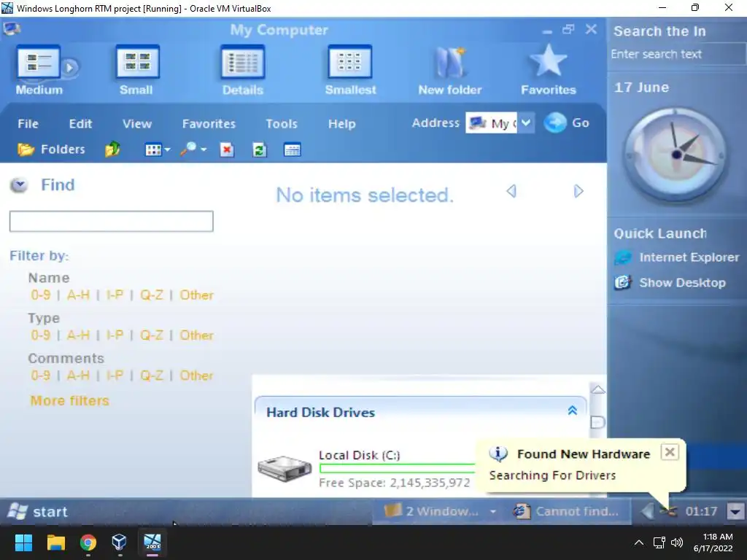Click the sidebar search text field
Image resolution: width=747 pixels, height=560 pixels.
tap(678, 54)
